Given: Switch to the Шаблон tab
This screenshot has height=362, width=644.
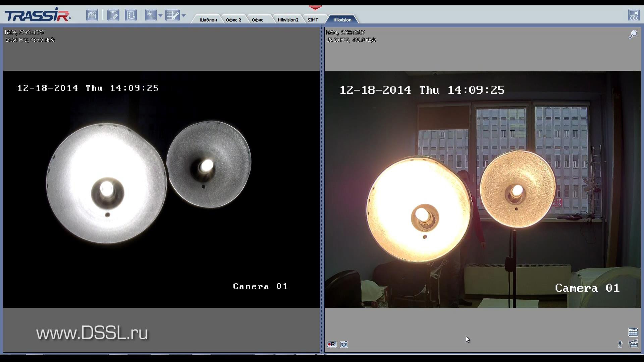Looking at the screenshot, I should (x=208, y=20).
